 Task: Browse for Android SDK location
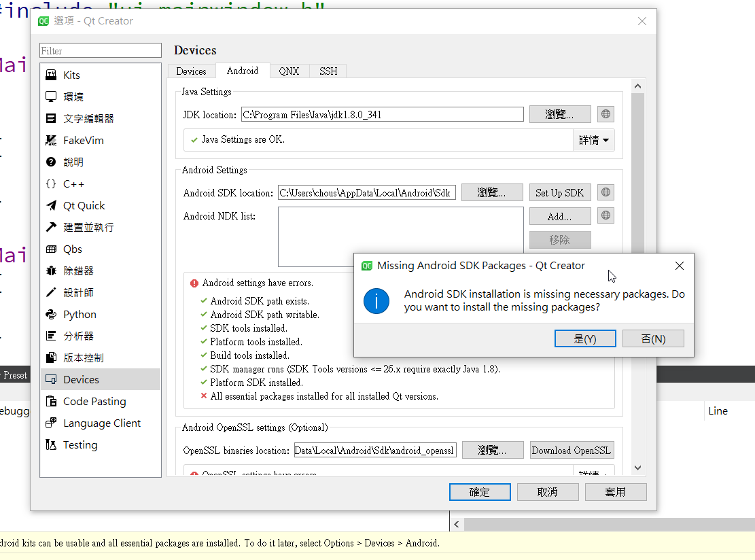point(492,192)
